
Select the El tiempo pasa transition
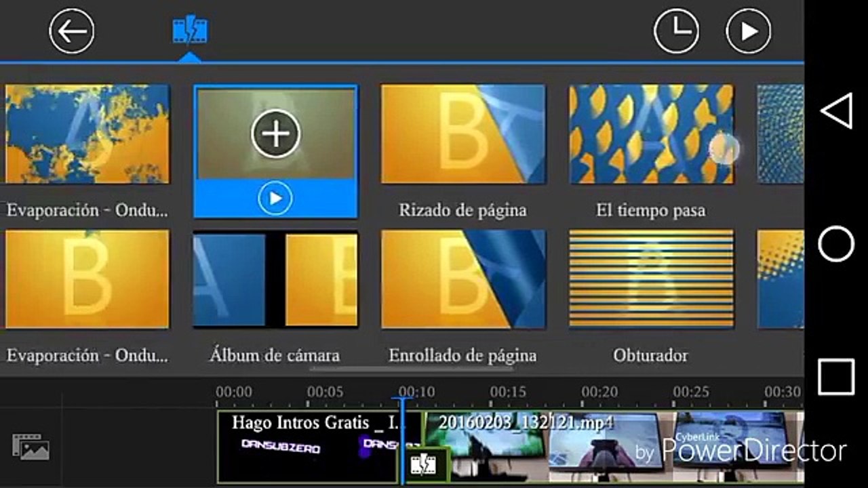[651, 134]
